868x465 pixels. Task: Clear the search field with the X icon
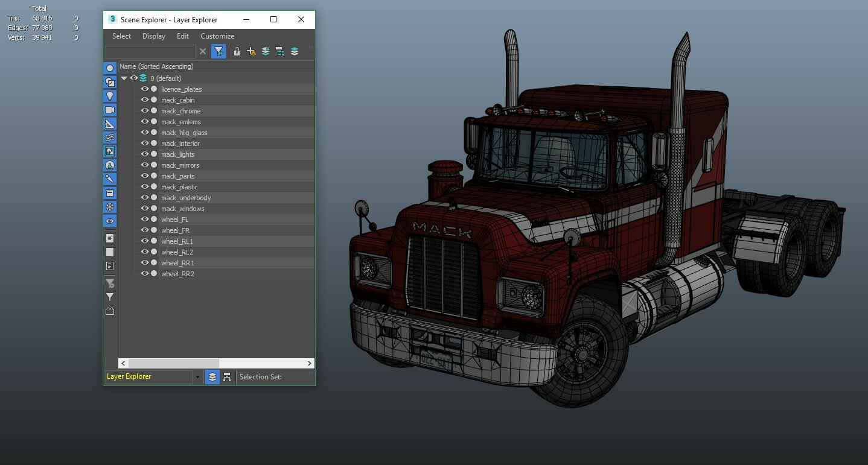click(203, 52)
